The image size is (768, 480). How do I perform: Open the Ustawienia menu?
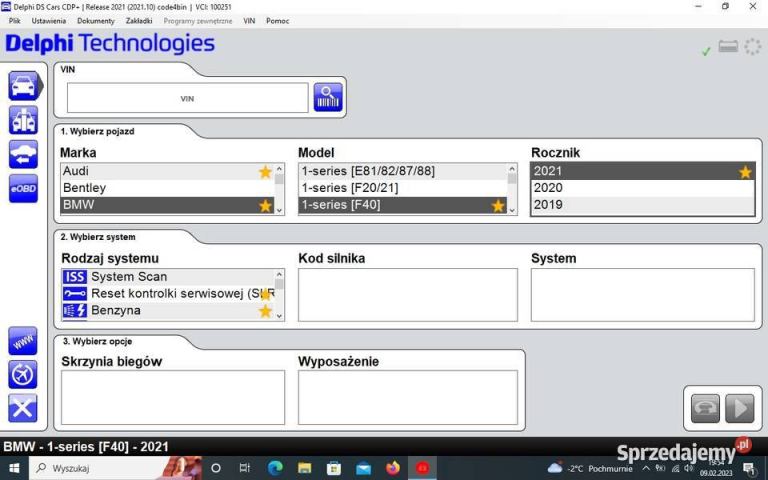[48, 20]
